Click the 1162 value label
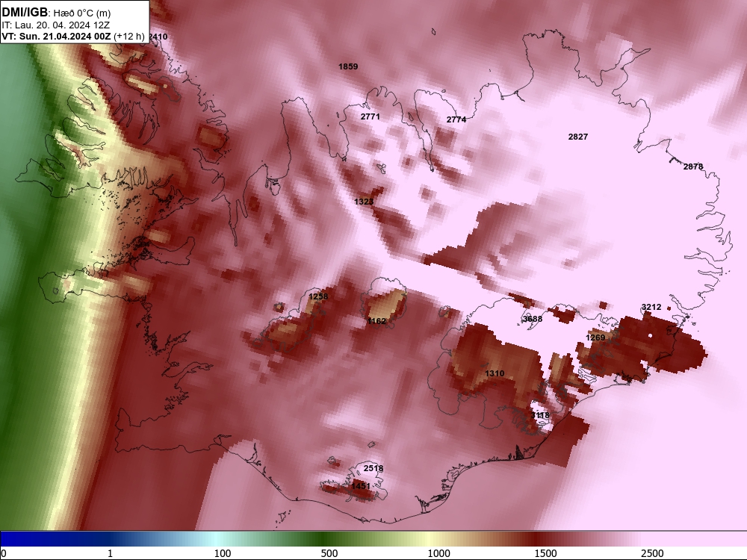Viewport: 747px width, 560px height. pyautogui.click(x=376, y=321)
